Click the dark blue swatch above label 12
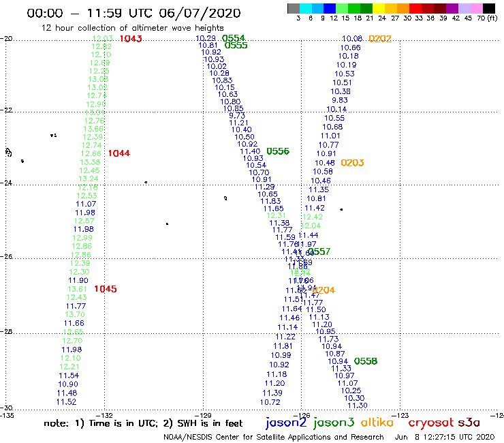The height and width of the screenshot is (443, 504). [x=330, y=8]
